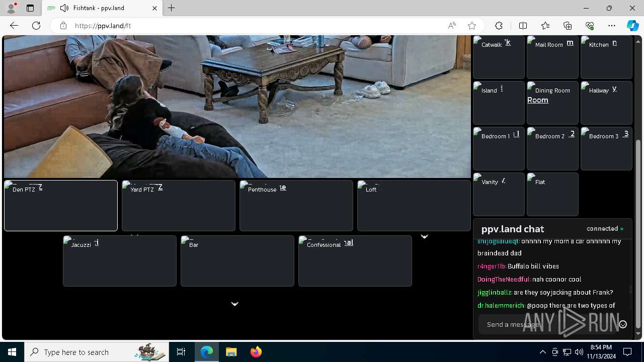Image resolution: width=644 pixels, height=362 pixels.
Task: Open the Confessional camera feed
Action: (x=355, y=261)
